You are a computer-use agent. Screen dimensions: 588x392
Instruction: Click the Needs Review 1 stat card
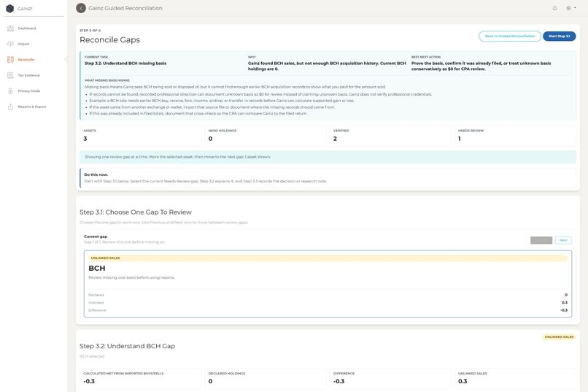(x=515, y=136)
